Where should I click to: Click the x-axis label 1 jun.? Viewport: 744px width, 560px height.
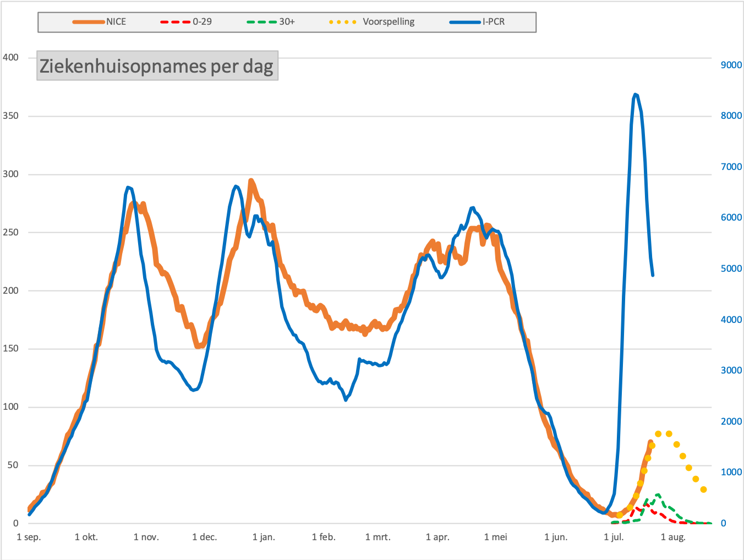pyautogui.click(x=556, y=537)
